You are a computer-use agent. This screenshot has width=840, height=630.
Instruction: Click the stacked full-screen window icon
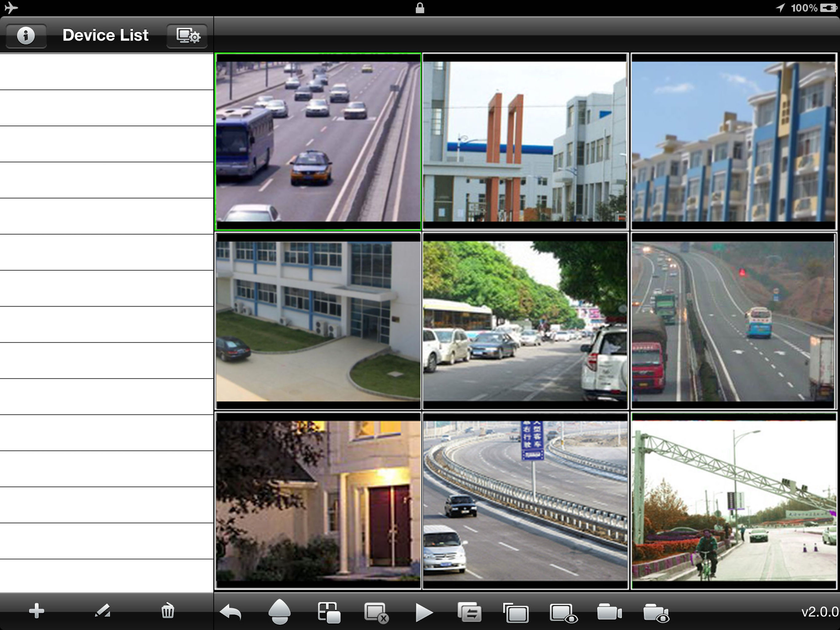(516, 612)
